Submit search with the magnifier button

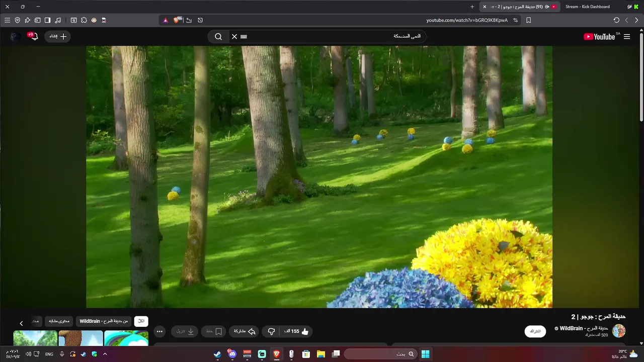pyautogui.click(x=218, y=36)
